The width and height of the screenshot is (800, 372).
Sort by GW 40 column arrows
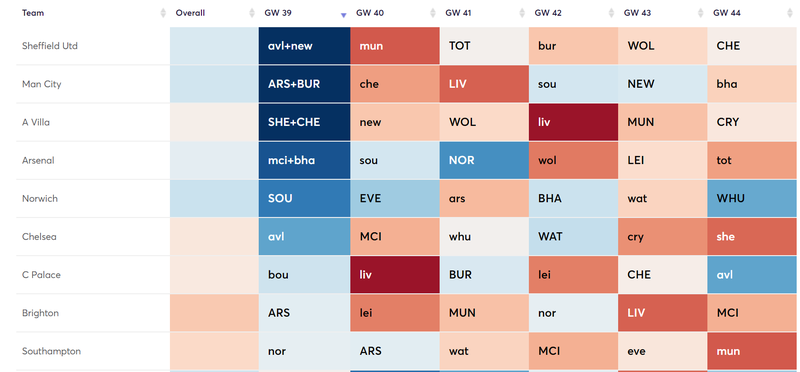pos(433,13)
